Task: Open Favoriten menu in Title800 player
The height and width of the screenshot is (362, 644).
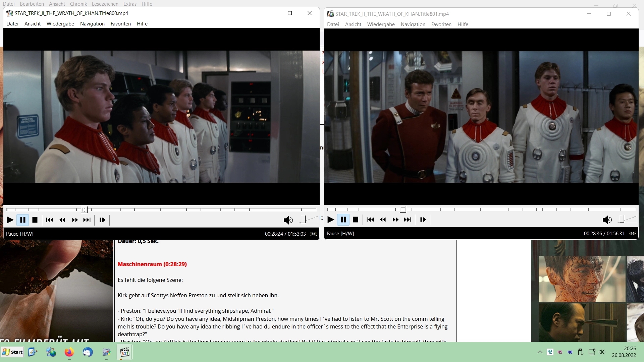Action: tap(121, 24)
